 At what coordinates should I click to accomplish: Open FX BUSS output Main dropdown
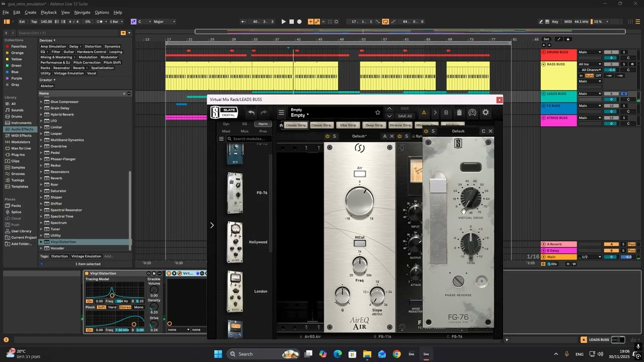[x=590, y=106]
